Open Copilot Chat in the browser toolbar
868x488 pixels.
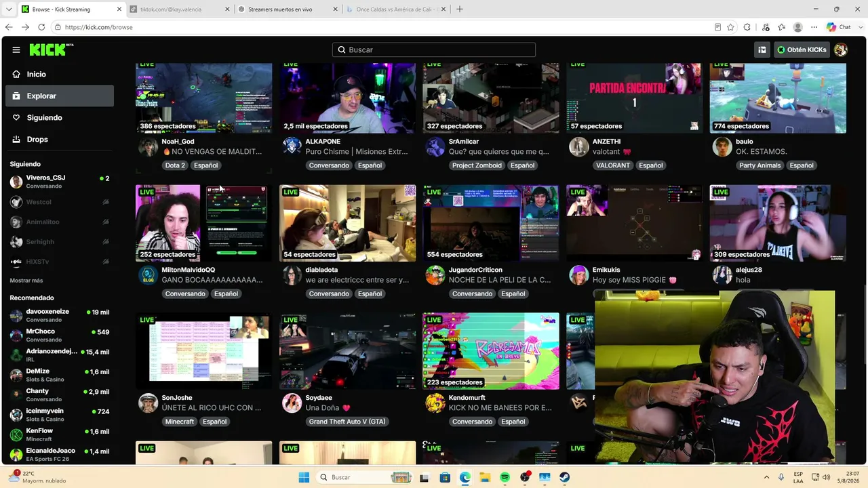(840, 27)
